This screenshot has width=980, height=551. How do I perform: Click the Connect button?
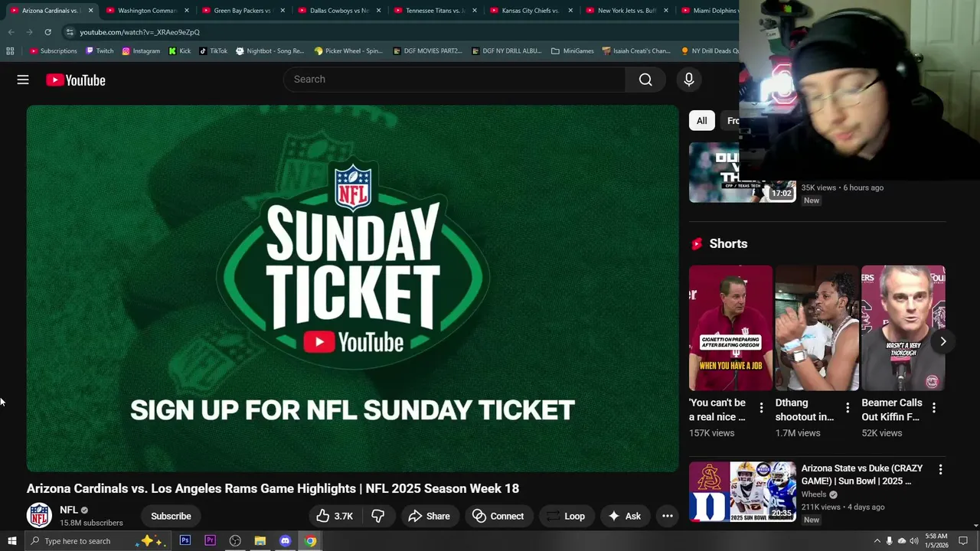[x=498, y=516]
